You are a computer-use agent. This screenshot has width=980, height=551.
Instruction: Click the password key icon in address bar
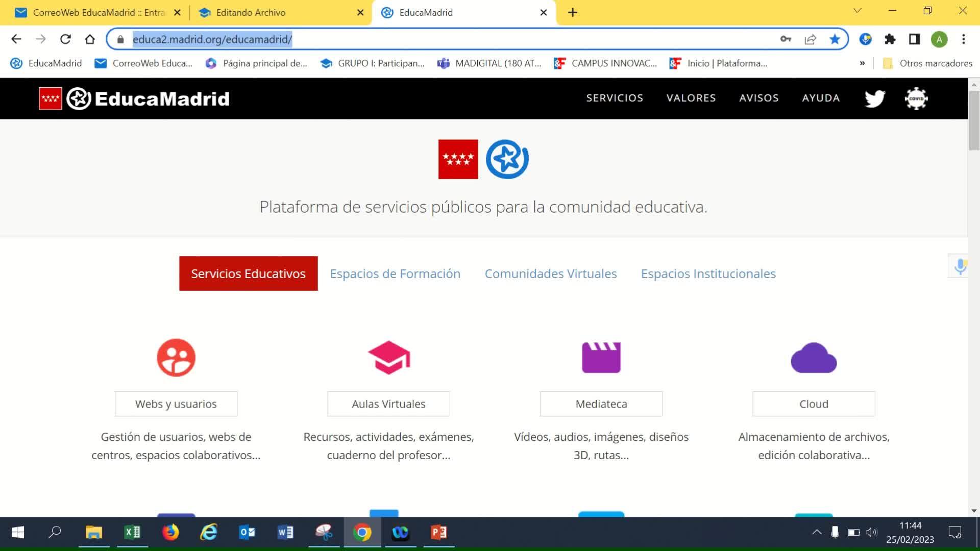[x=786, y=39]
